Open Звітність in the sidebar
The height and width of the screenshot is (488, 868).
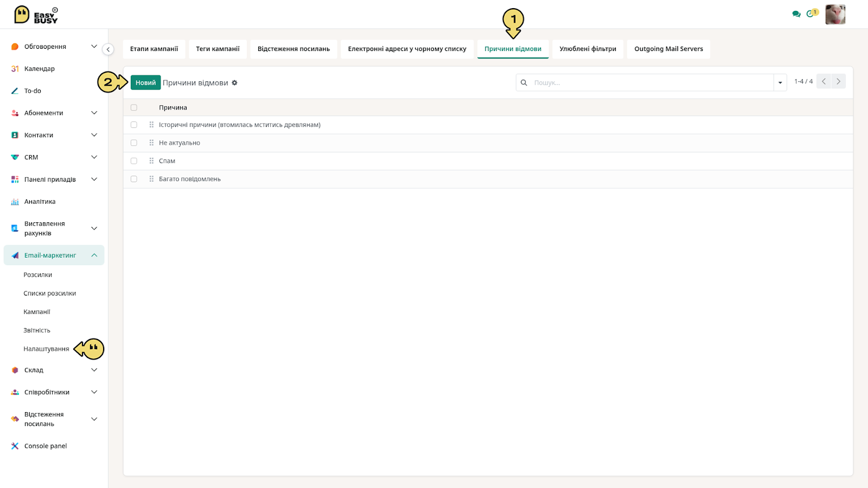(37, 330)
